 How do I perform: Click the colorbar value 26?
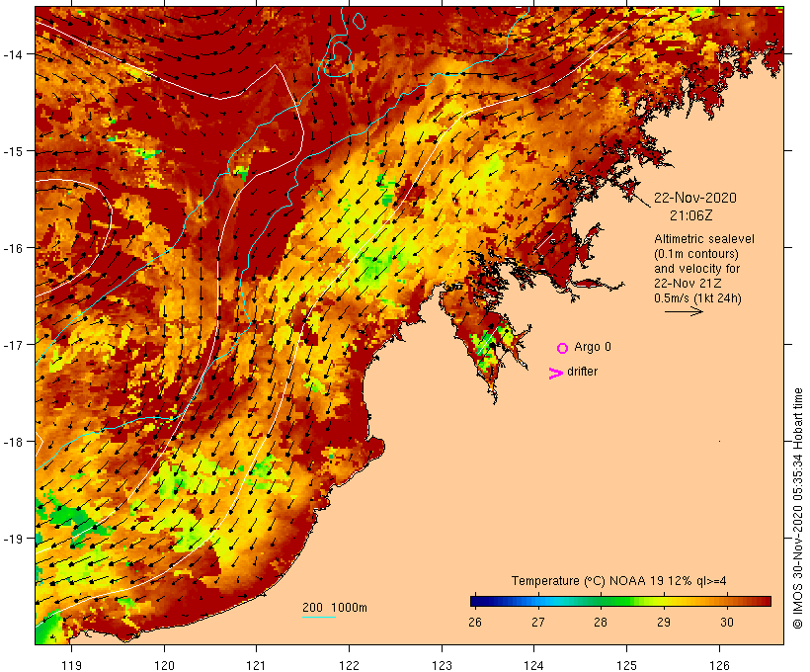[475, 622]
